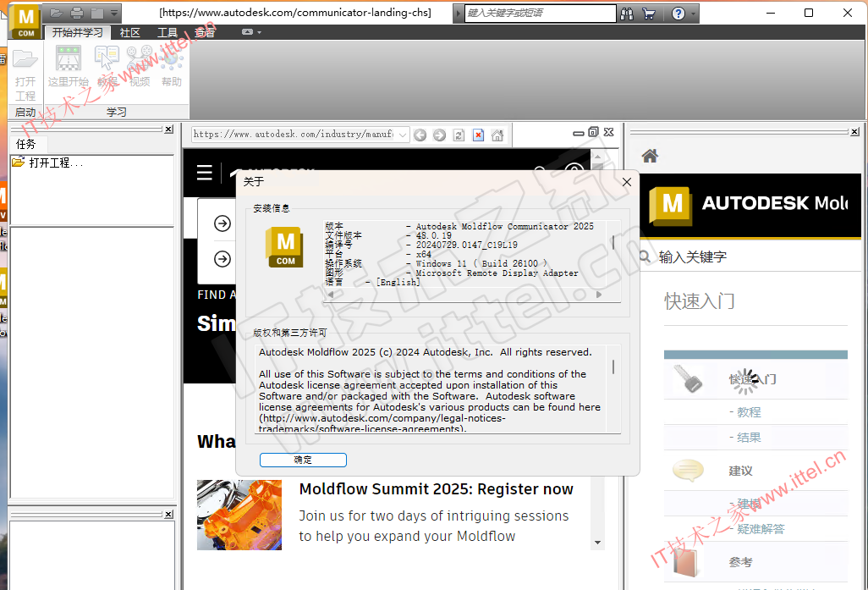Click the install info horizontal scroll right arrow
Screen dimensions: 868x590
click(x=599, y=295)
